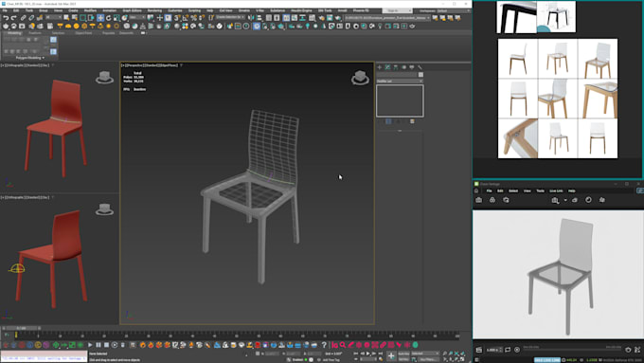Click the object color swatch in Modify panel
This screenshot has width=644, height=363.
point(420,75)
